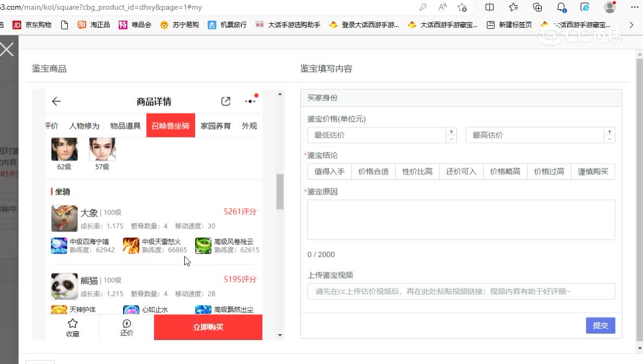Switch to the 人物修为 tab

(x=84, y=126)
